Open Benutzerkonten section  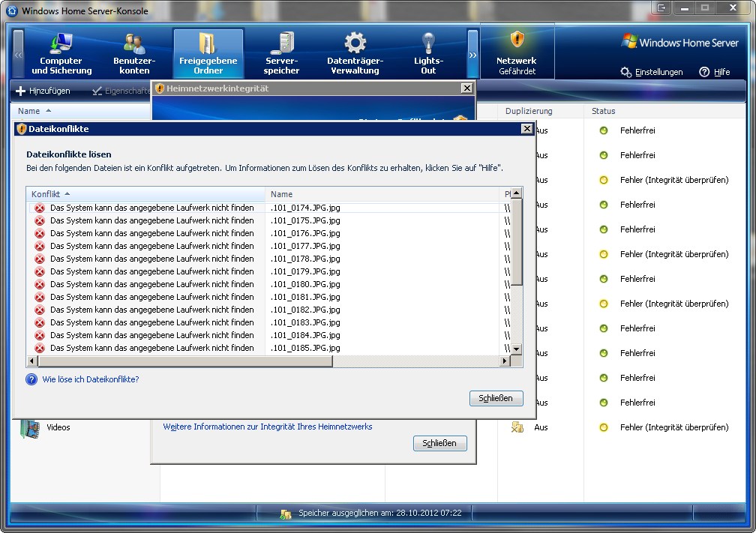[134, 54]
